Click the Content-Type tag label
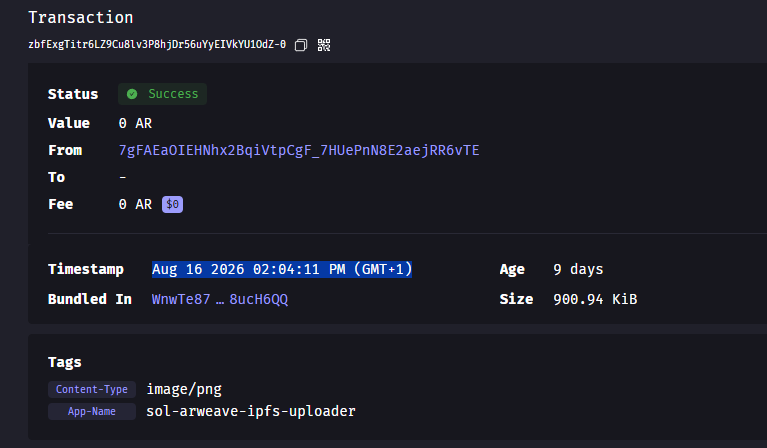The image size is (767, 448). 91,389
